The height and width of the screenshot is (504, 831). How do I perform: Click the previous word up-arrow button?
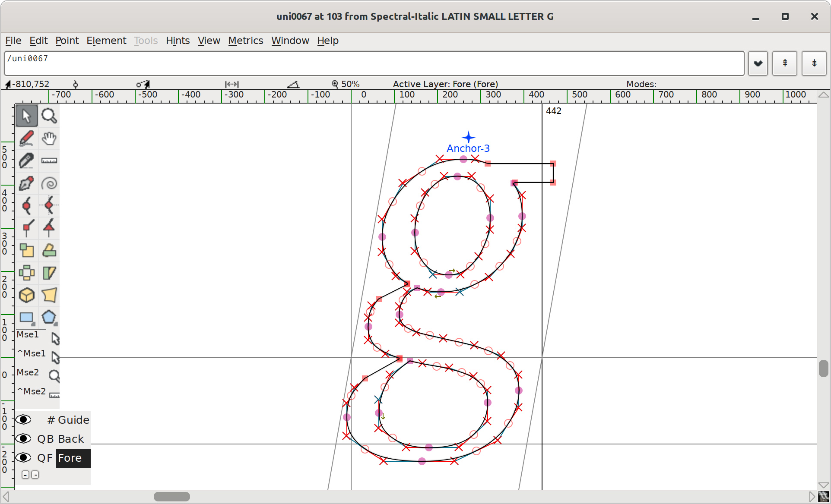coord(784,63)
